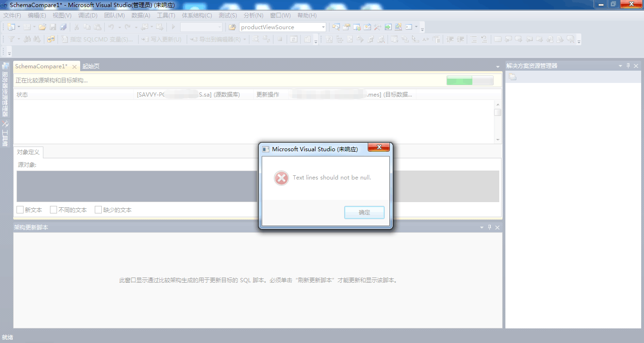Click the Paste clipboard icon
Screen dimensions: 644x343
click(97, 27)
